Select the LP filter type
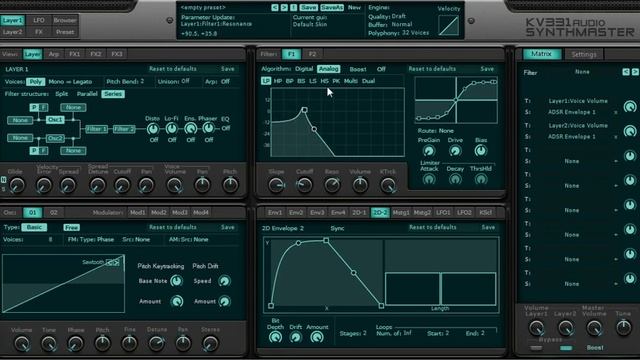640x360 pixels. pos(266,81)
